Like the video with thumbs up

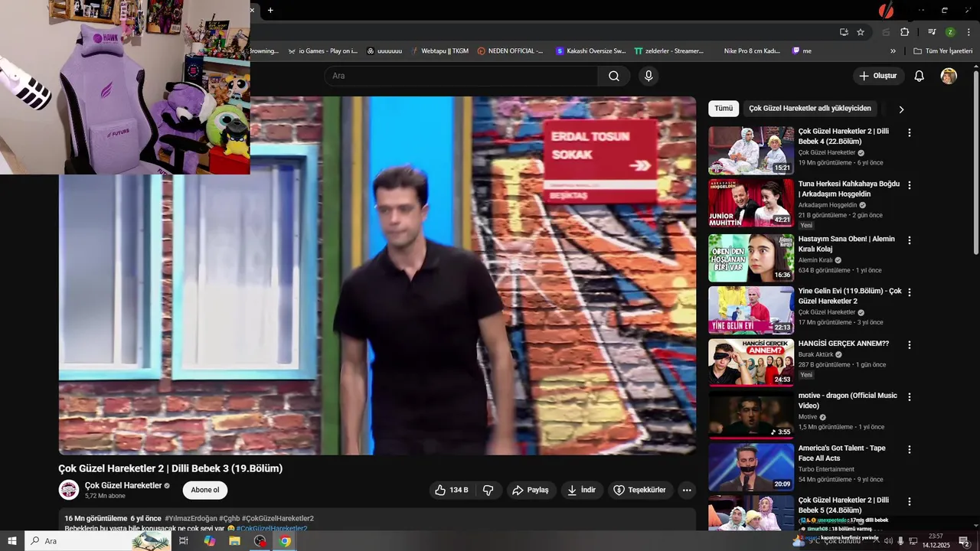point(452,490)
